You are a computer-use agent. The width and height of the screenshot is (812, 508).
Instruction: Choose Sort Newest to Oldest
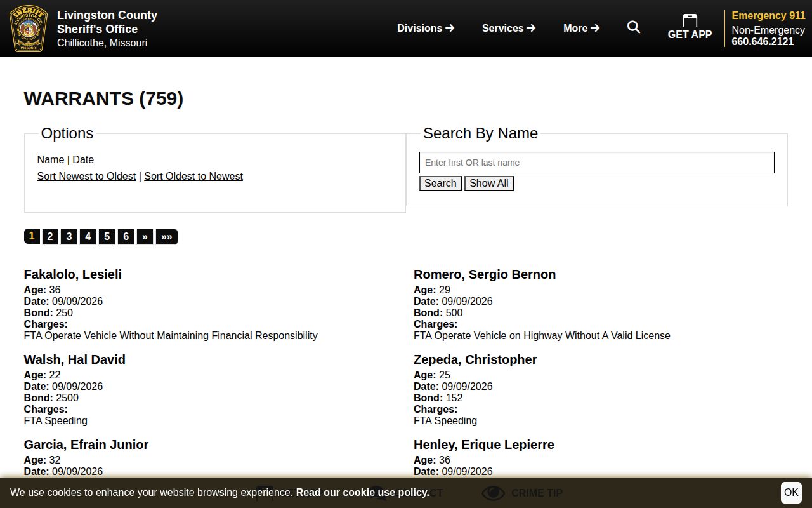[x=86, y=176]
